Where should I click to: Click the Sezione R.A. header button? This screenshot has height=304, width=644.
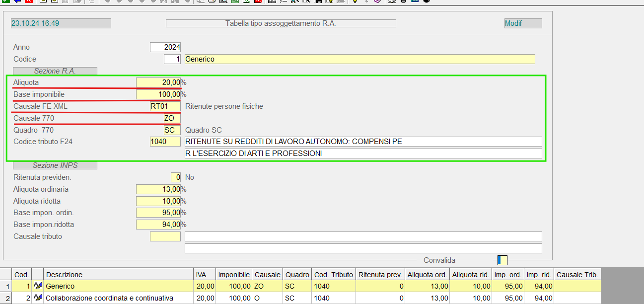point(55,71)
